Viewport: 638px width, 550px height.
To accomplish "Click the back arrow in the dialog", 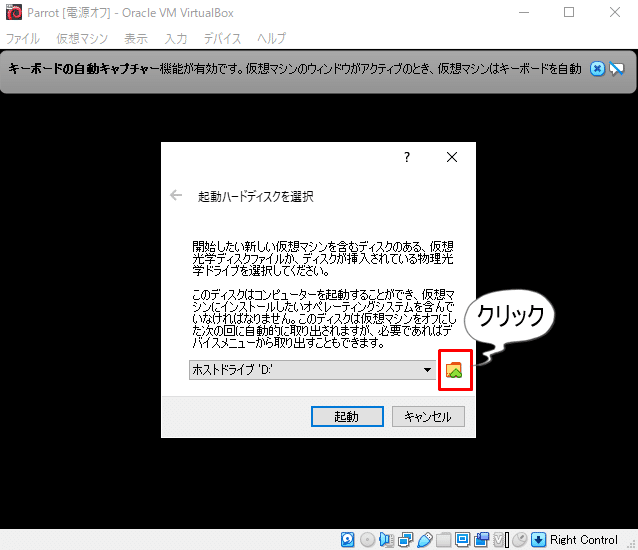I will coord(176,195).
